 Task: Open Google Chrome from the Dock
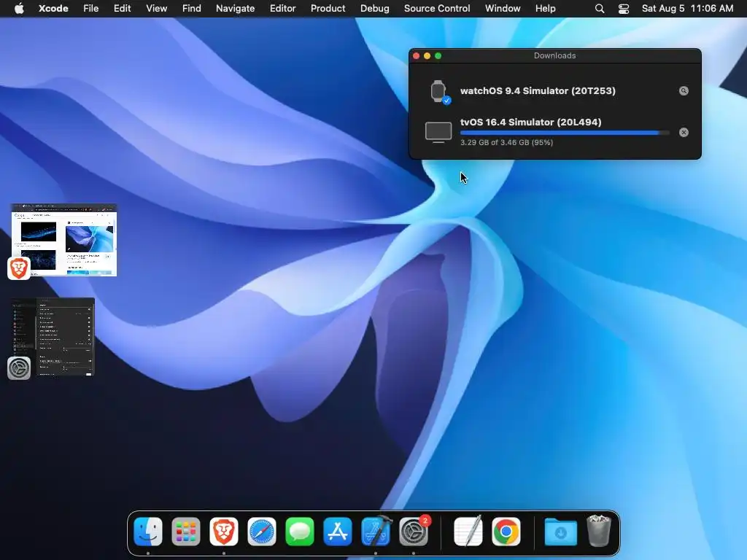[x=506, y=532]
